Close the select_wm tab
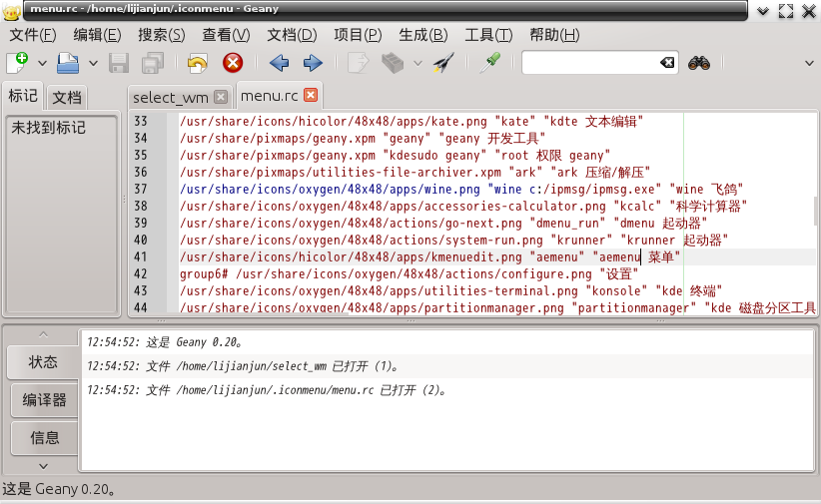Image resolution: width=821 pixels, height=504 pixels. tap(222, 97)
